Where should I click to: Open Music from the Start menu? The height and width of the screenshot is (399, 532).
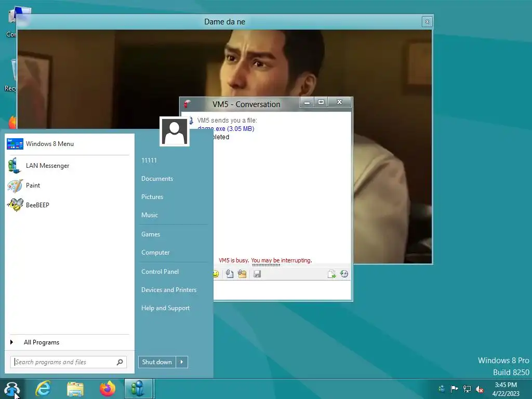[x=150, y=215]
